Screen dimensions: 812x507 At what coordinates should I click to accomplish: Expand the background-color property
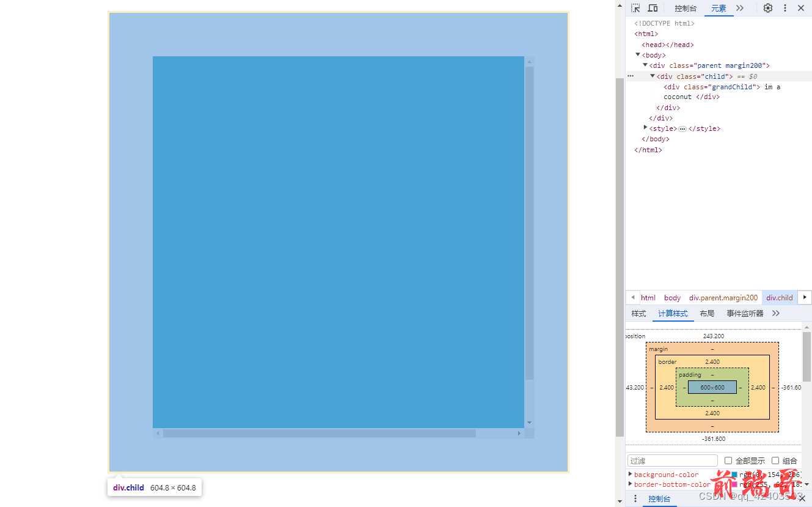point(631,474)
